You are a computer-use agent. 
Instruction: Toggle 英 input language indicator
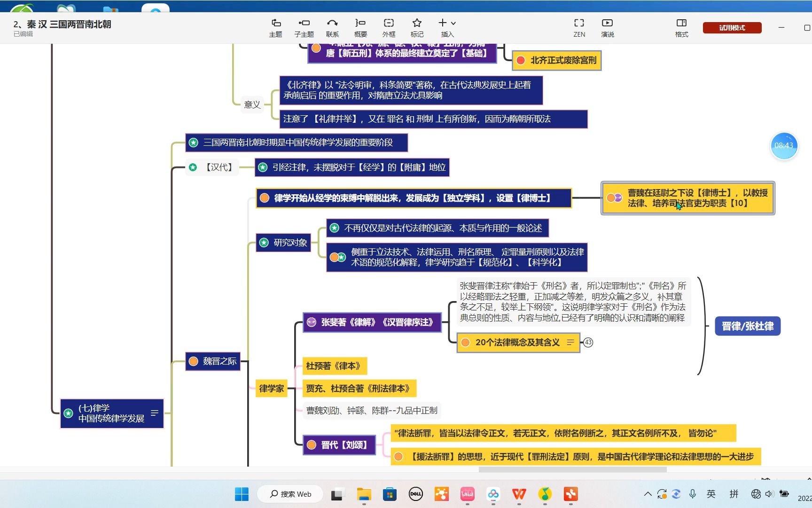(711, 494)
